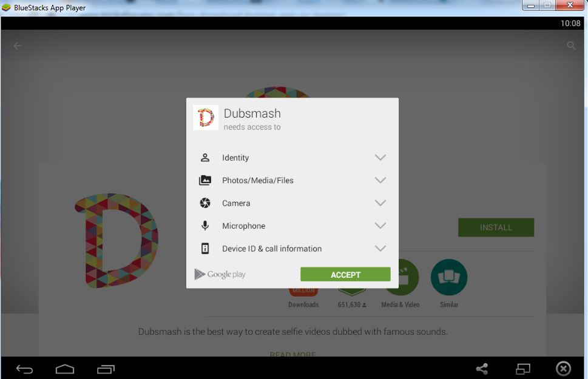Image resolution: width=588 pixels, height=379 pixels.
Task: Click the Dubsmash description text
Action: [292, 331]
